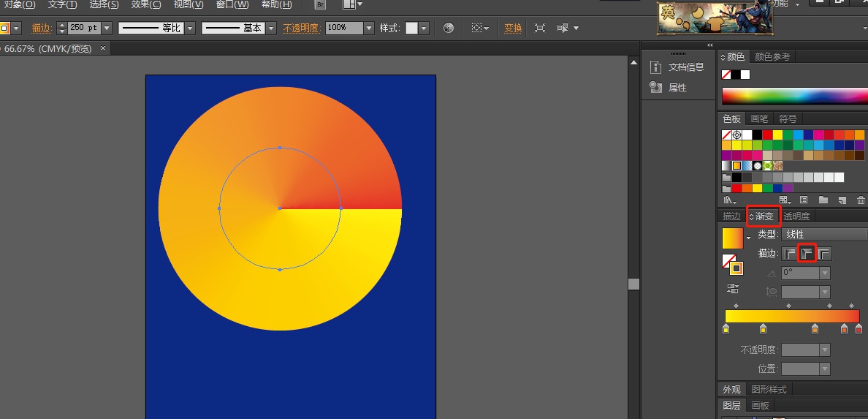Image resolution: width=868 pixels, height=419 pixels.
Task: Click the Recolor Artwork wheel icon
Action: click(449, 28)
